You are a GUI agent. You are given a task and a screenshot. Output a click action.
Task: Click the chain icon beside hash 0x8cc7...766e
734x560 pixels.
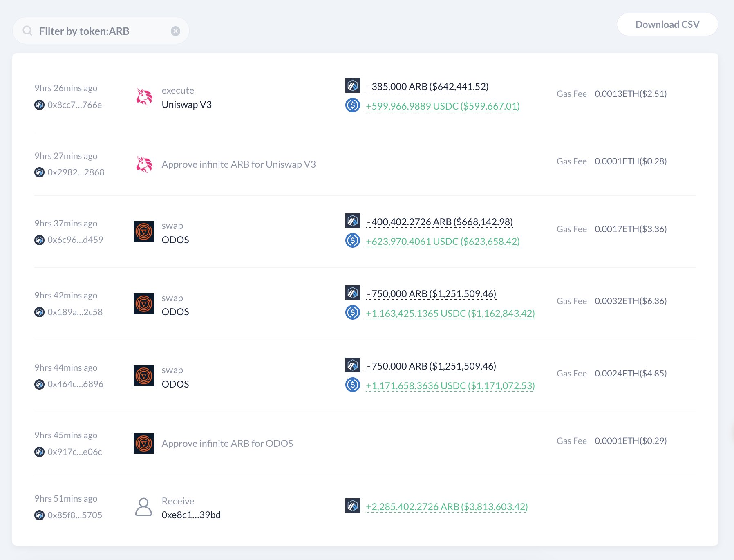tap(39, 105)
